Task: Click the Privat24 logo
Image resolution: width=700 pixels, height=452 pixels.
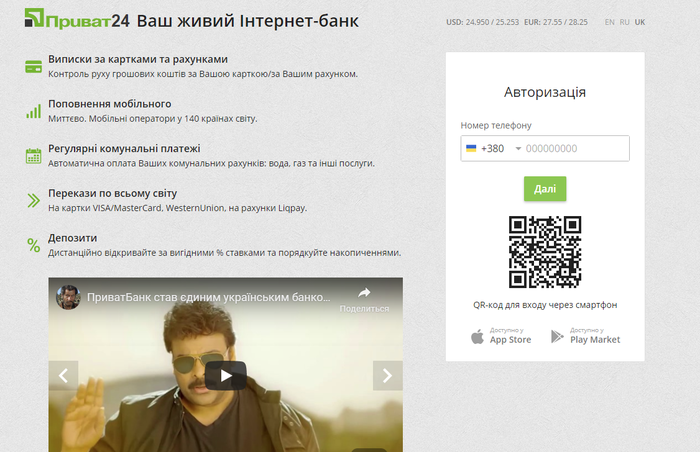Action: (77, 19)
